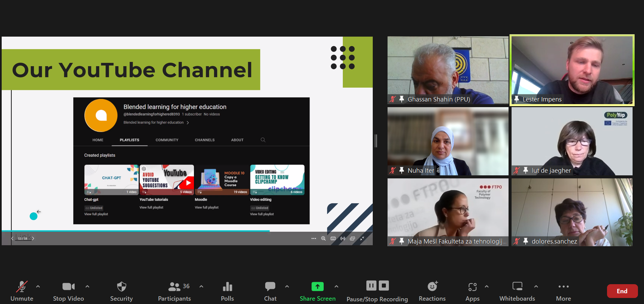
Task: Click the live broadcast icon in slide controls
Action: (343, 238)
